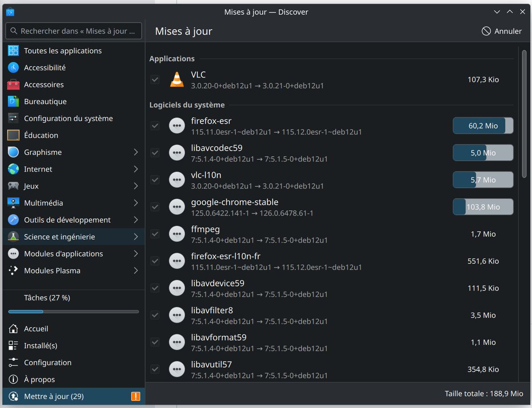Toggle the ffmpeg update checkbox
The height and width of the screenshot is (408, 532).
(155, 234)
